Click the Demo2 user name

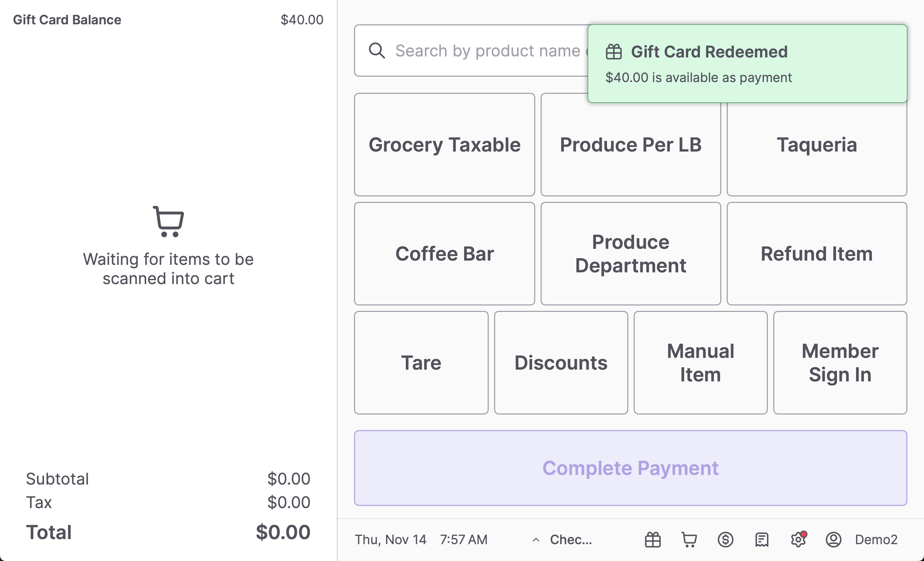click(x=876, y=540)
